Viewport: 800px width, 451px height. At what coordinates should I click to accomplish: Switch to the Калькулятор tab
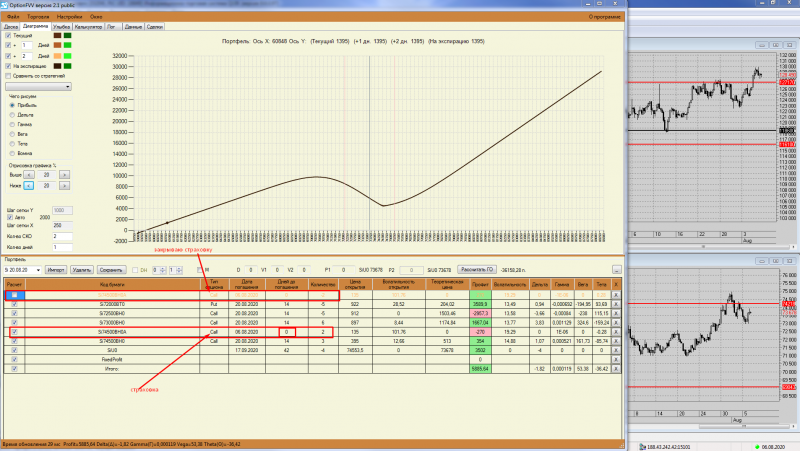(88, 27)
